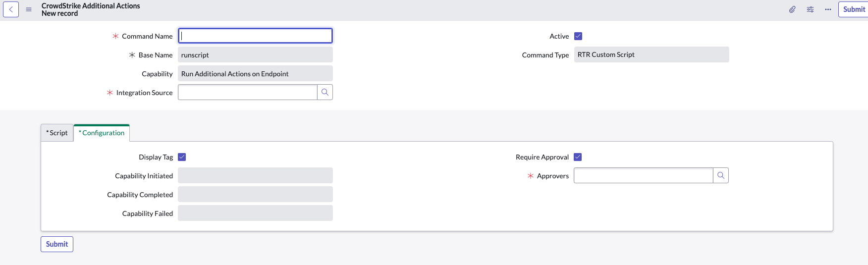
Task: Look up Approvers using magnifier icon
Action: [721, 175]
